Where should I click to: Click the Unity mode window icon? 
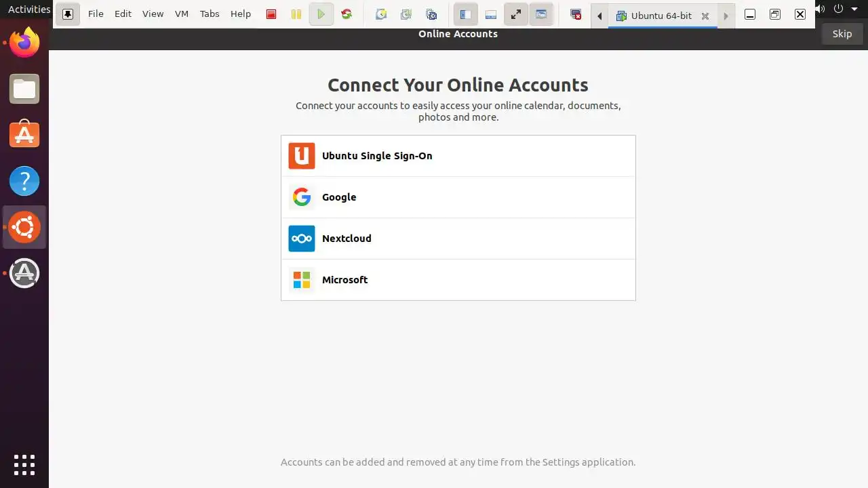[541, 14]
